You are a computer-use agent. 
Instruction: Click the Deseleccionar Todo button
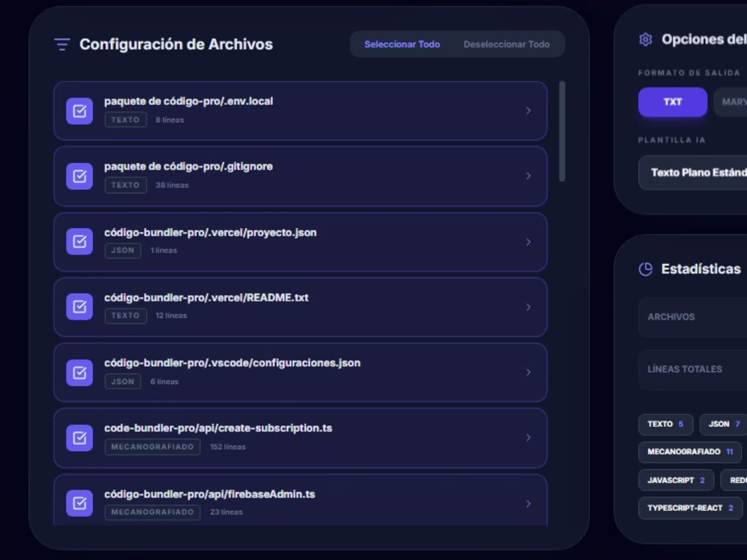coord(506,43)
